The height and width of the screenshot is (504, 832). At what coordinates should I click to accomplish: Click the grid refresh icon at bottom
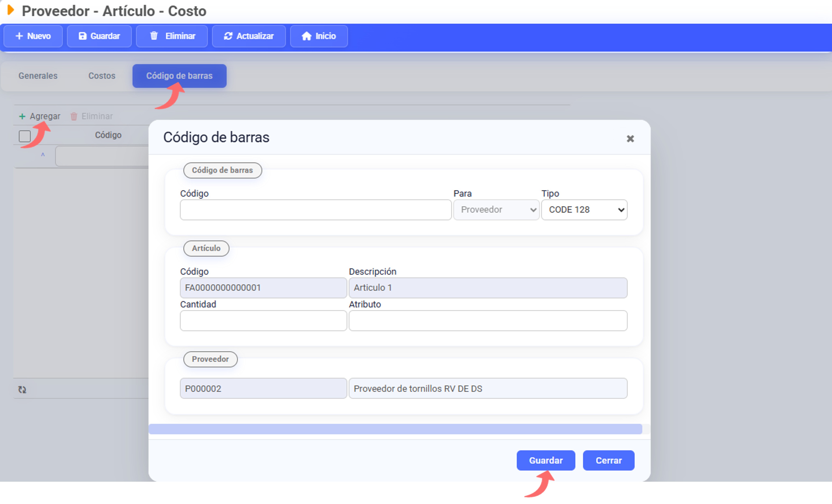point(22,390)
